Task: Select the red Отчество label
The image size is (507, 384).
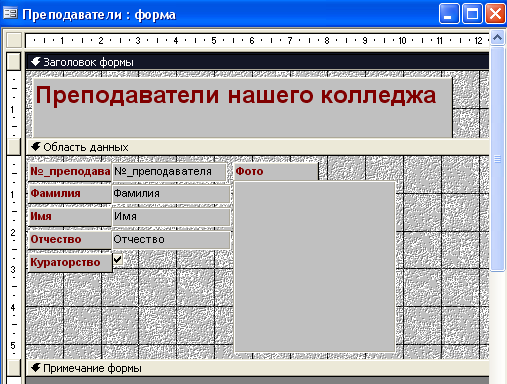Action: click(x=70, y=240)
